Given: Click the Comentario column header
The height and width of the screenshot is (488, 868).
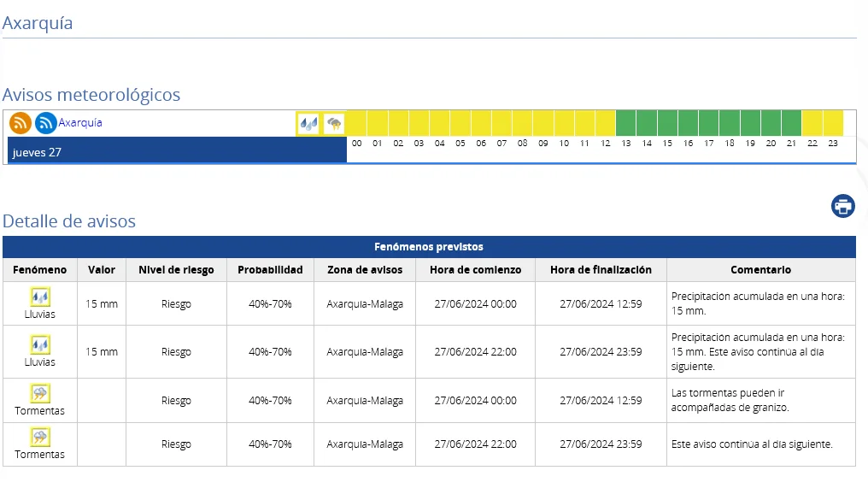Looking at the screenshot, I should (x=760, y=270).
